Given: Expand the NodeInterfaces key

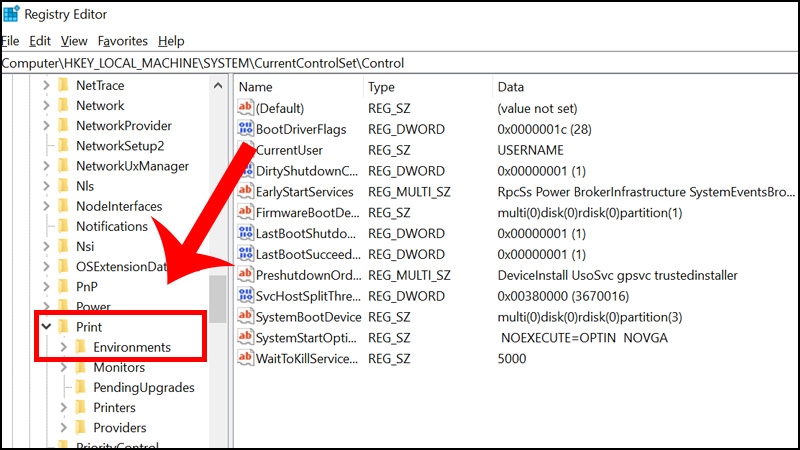Looking at the screenshot, I should point(46,206).
